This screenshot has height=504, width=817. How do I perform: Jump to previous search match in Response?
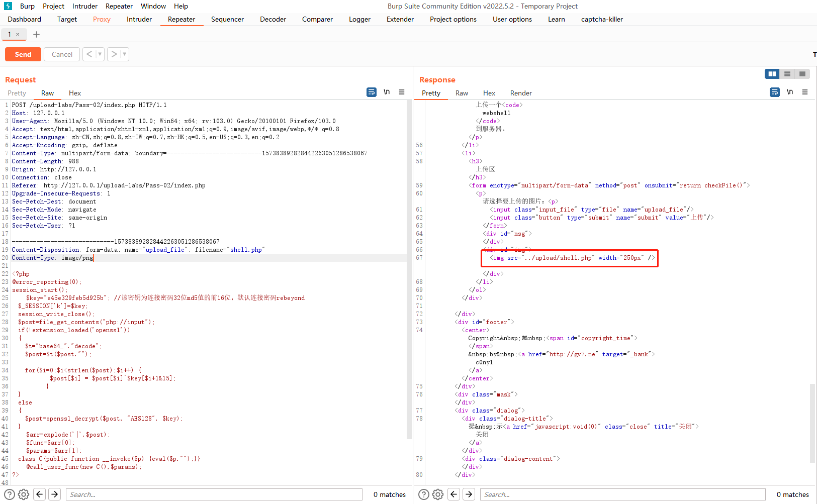point(454,494)
